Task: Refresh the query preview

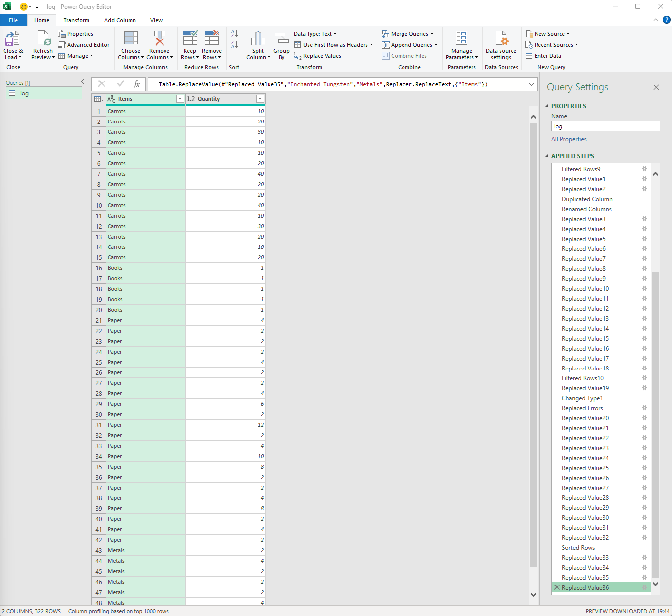Action: click(43, 44)
